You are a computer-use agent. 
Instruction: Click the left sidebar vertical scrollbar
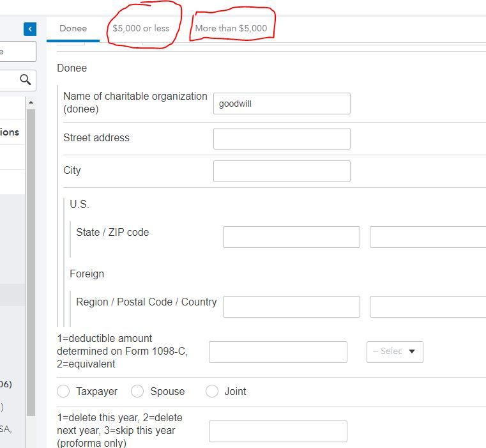pyautogui.click(x=31, y=256)
